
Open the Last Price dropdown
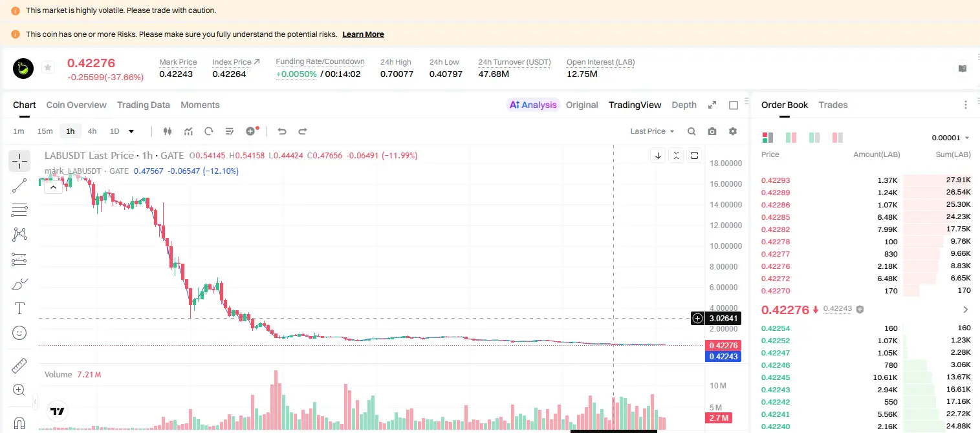pos(652,131)
